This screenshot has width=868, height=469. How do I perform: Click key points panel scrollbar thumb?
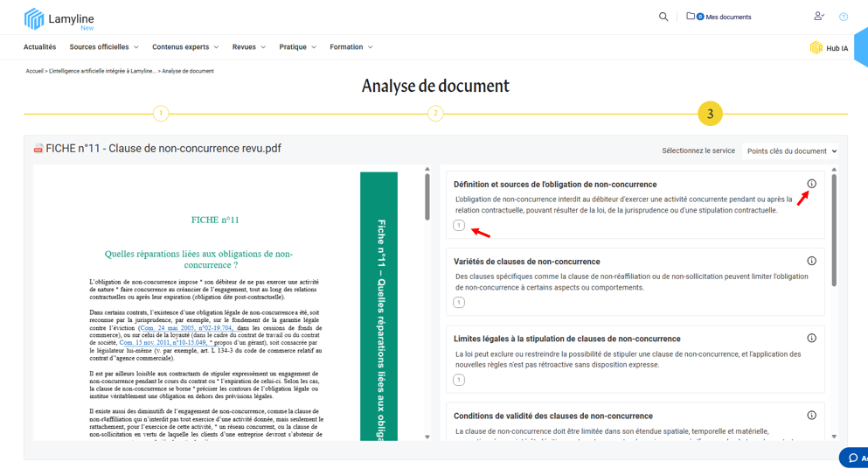click(834, 230)
